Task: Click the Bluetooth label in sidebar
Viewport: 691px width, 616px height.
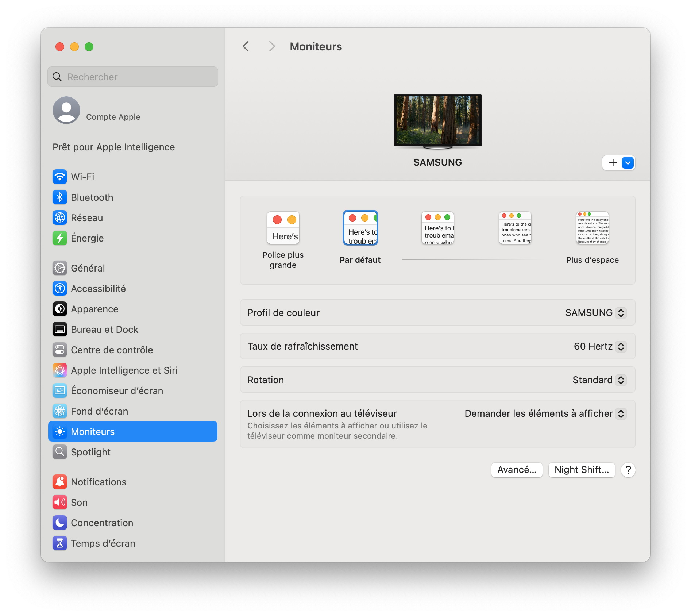Action: pyautogui.click(x=92, y=197)
